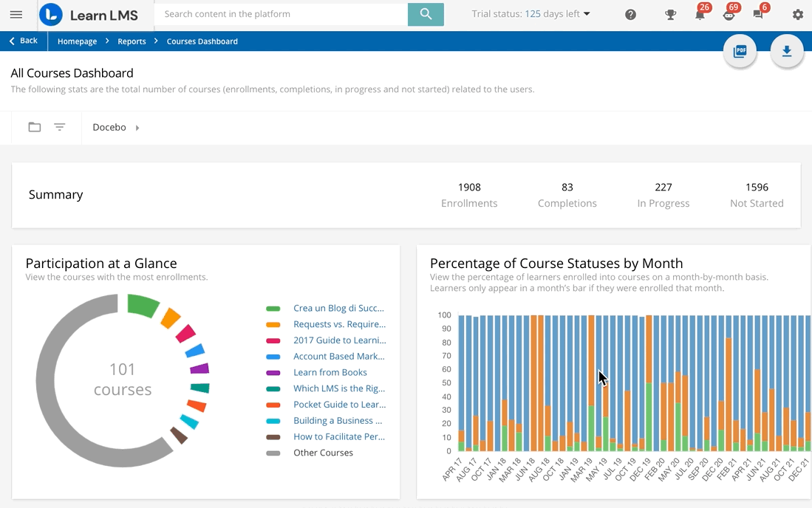Click the download report icon
This screenshot has width=812, height=508.
point(787,51)
